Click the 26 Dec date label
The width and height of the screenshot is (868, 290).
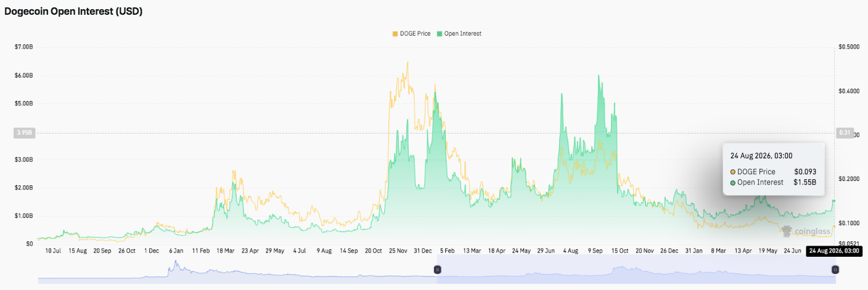(x=669, y=251)
